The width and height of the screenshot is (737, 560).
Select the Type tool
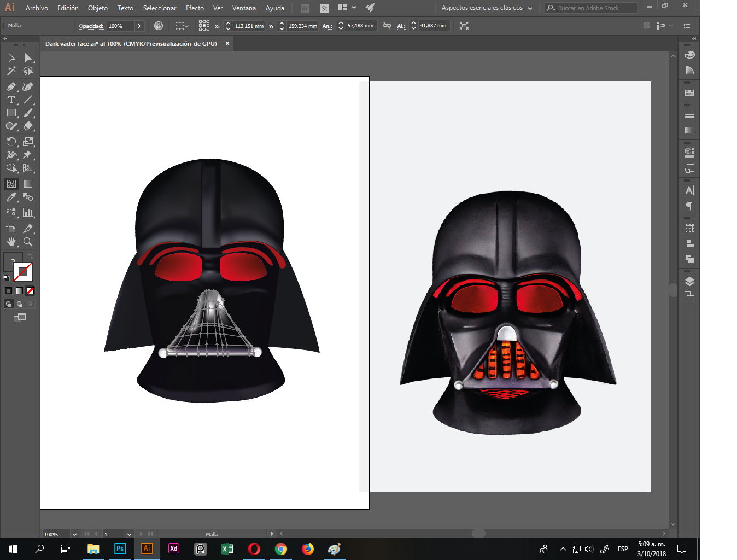point(11,100)
